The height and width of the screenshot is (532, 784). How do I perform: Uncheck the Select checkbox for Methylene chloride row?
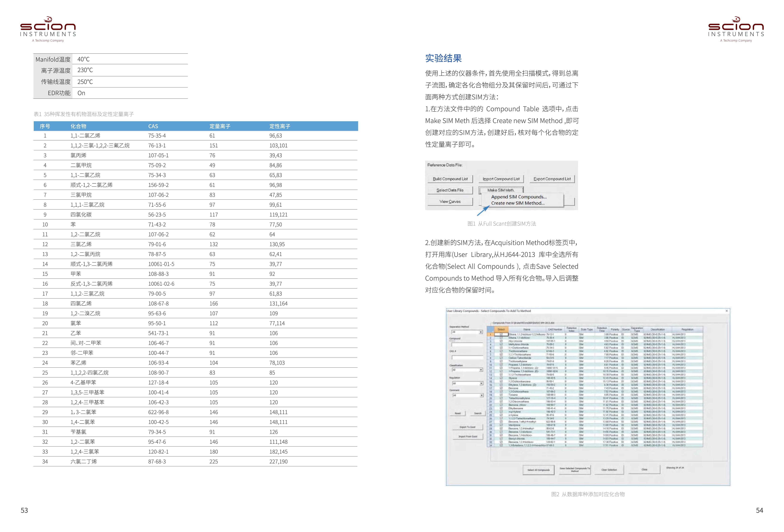pos(501,344)
